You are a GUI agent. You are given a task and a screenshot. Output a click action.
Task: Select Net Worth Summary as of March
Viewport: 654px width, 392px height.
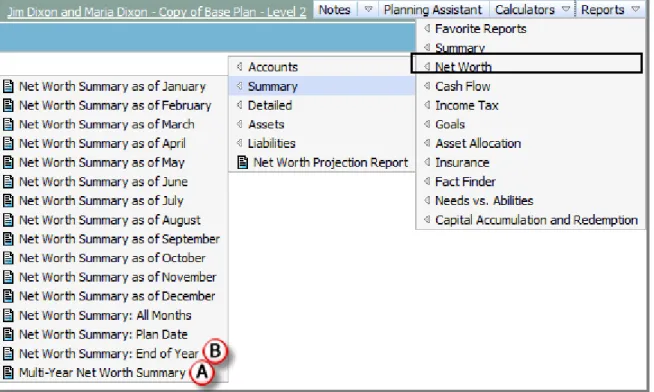(x=107, y=124)
